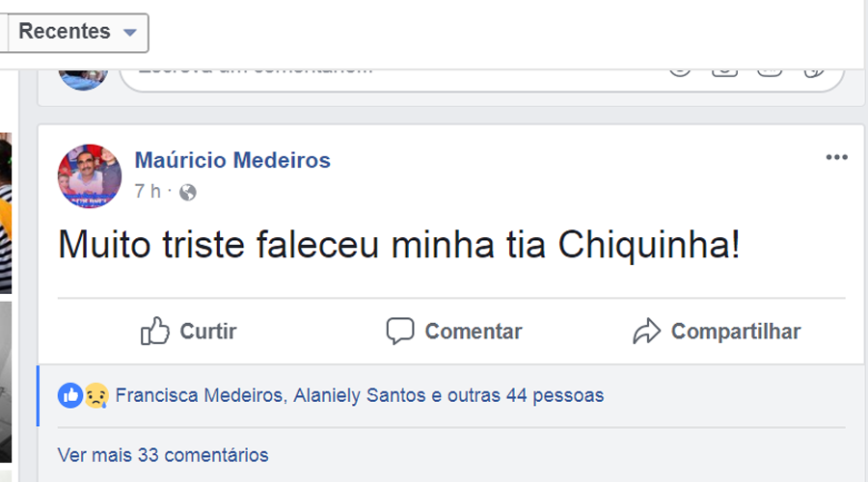Open Maurício Medeiros profile name link
Image resolution: width=868 pixels, height=482 pixels.
pyautogui.click(x=232, y=160)
